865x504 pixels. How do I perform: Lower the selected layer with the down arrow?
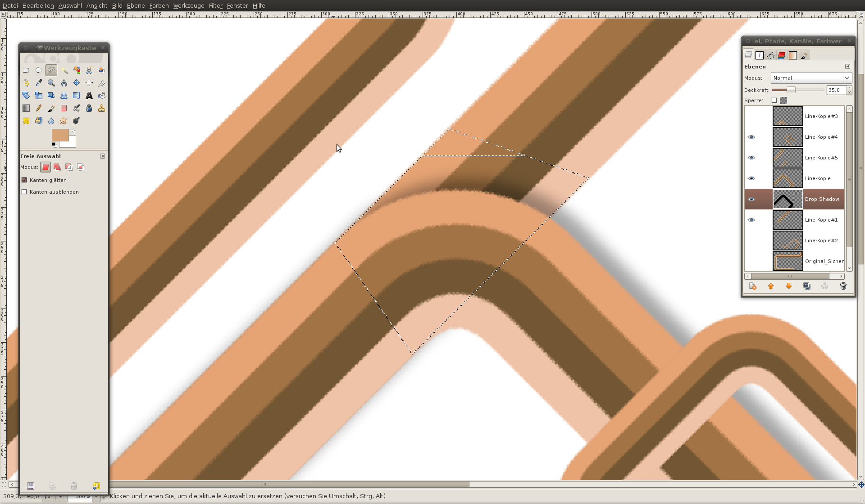point(788,286)
